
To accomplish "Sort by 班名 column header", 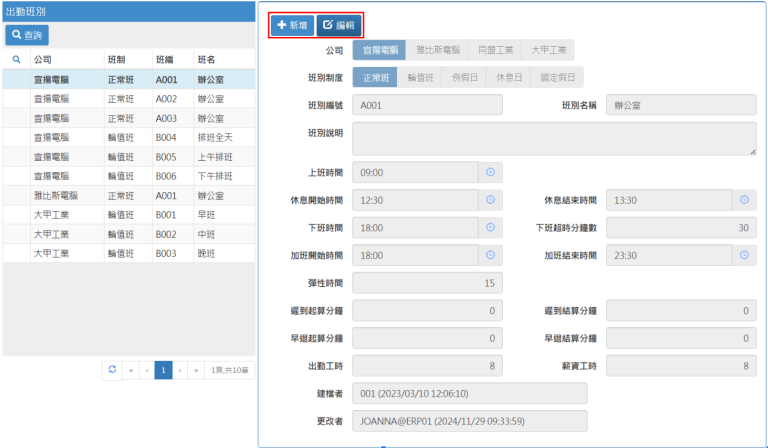I will point(224,59).
